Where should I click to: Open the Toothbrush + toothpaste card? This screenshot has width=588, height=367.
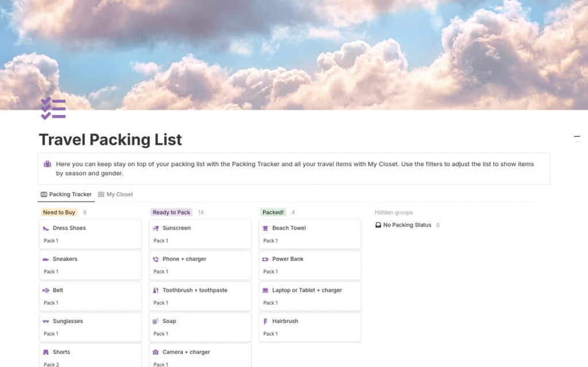[x=200, y=296]
